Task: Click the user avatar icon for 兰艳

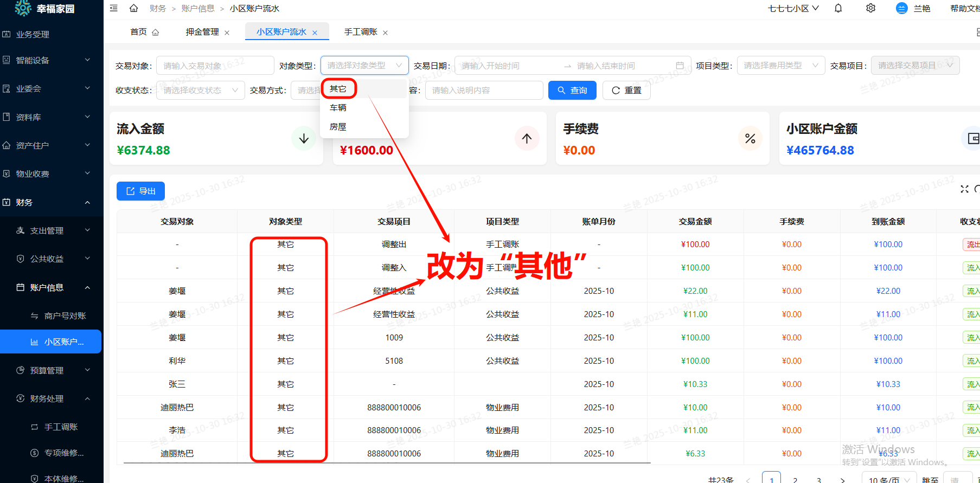Action: point(901,8)
